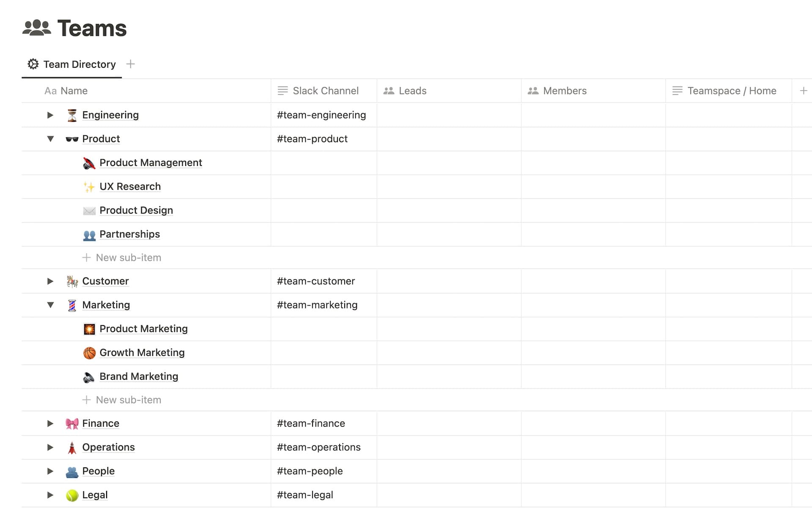This screenshot has height=508, width=812.
Task: Add a new view next to Team Directory
Action: [x=131, y=64]
